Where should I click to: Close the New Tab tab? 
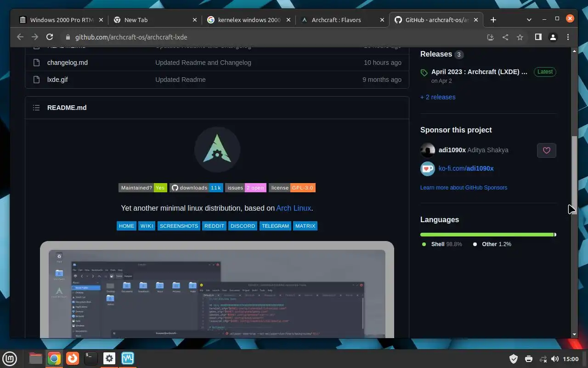point(195,20)
